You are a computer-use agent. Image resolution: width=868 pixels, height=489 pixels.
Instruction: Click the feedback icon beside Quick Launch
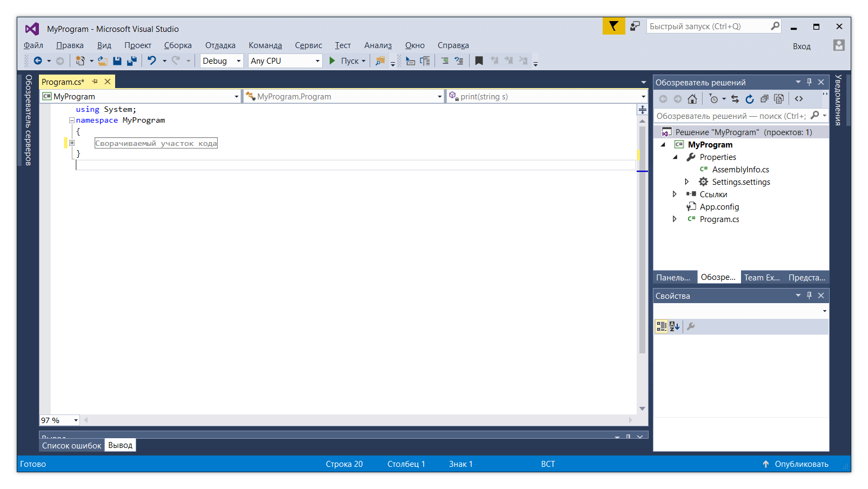point(635,26)
